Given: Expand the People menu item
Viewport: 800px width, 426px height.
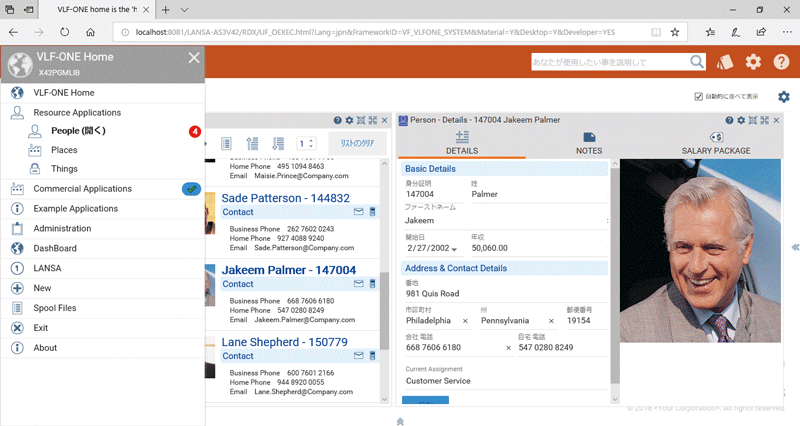Looking at the screenshot, I should click(78, 131).
